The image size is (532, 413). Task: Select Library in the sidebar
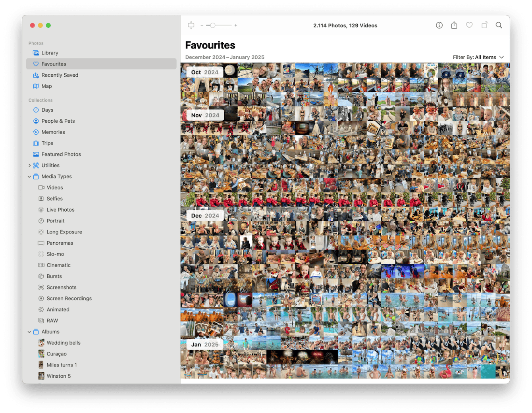(x=50, y=53)
